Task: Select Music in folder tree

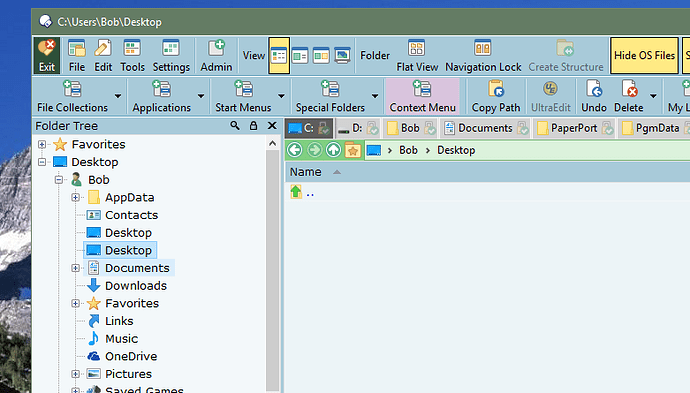Action: click(121, 338)
